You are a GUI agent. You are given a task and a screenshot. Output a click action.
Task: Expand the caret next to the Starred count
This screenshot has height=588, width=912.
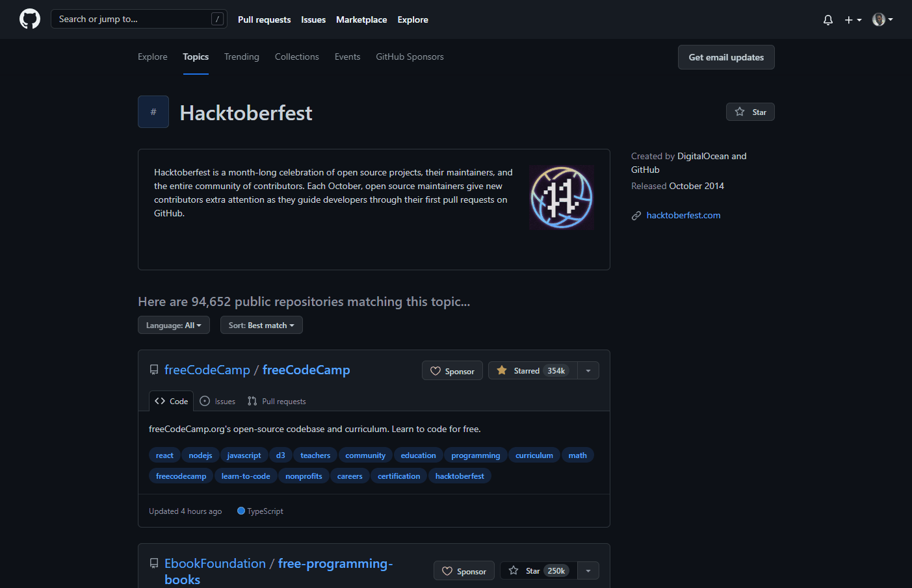click(x=588, y=370)
